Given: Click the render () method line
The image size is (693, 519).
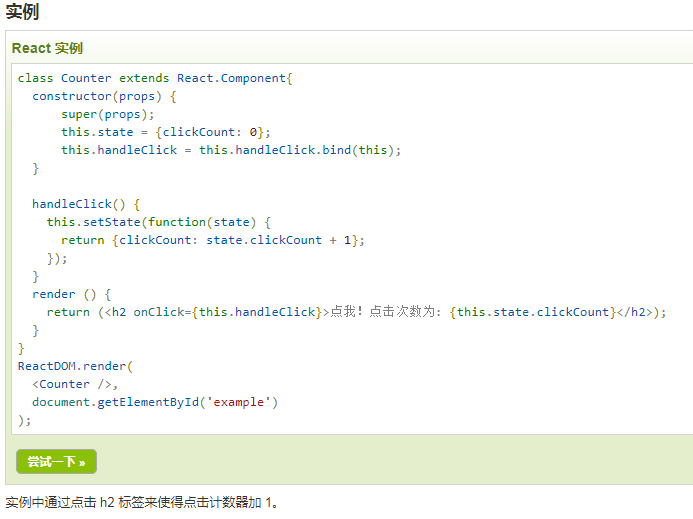Looking at the screenshot, I should [x=72, y=294].
